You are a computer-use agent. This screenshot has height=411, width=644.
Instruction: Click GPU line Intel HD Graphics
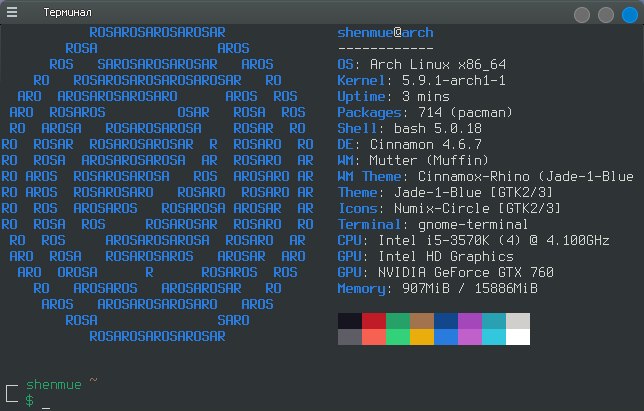pos(426,257)
